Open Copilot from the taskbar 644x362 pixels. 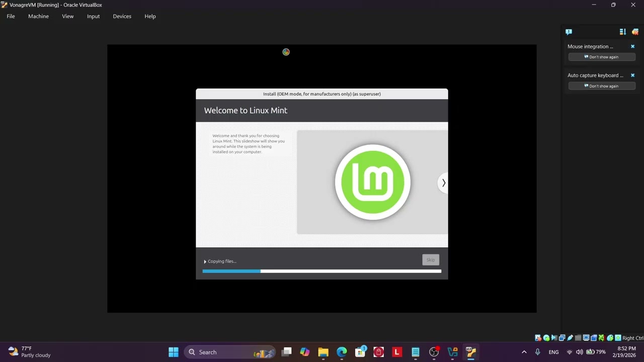(x=305, y=352)
